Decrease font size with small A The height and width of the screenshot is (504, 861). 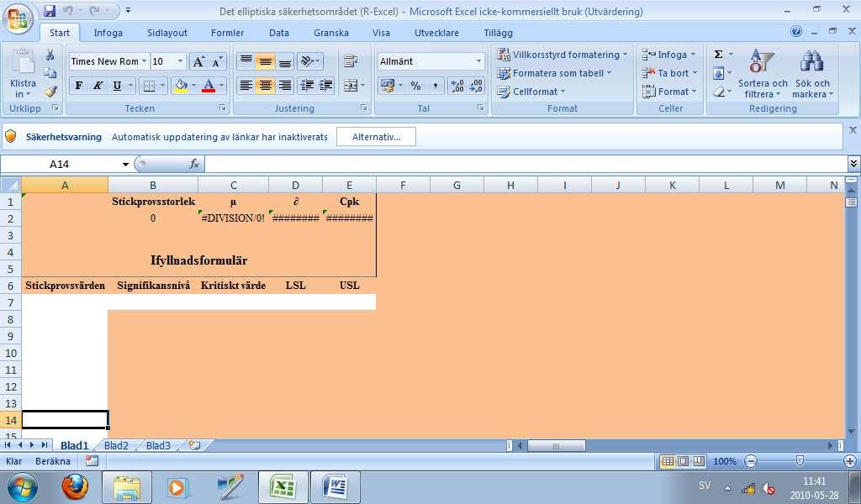217,61
